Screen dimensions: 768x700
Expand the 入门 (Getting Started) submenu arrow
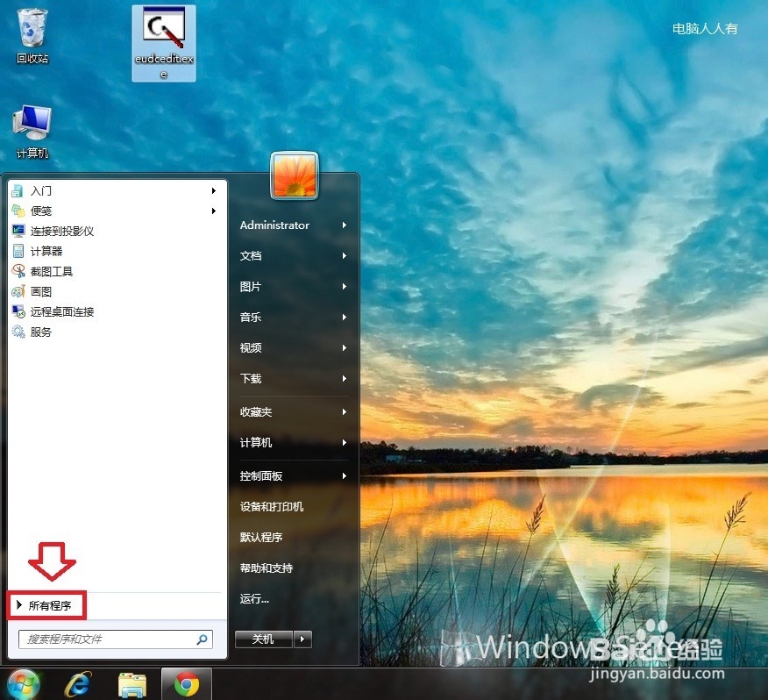click(213, 190)
